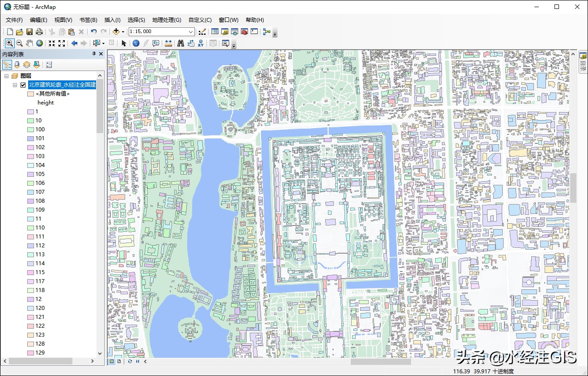Uncheck the 北京建筑轮廓 layer visibility checkbox
588x376 pixels.
click(23, 85)
